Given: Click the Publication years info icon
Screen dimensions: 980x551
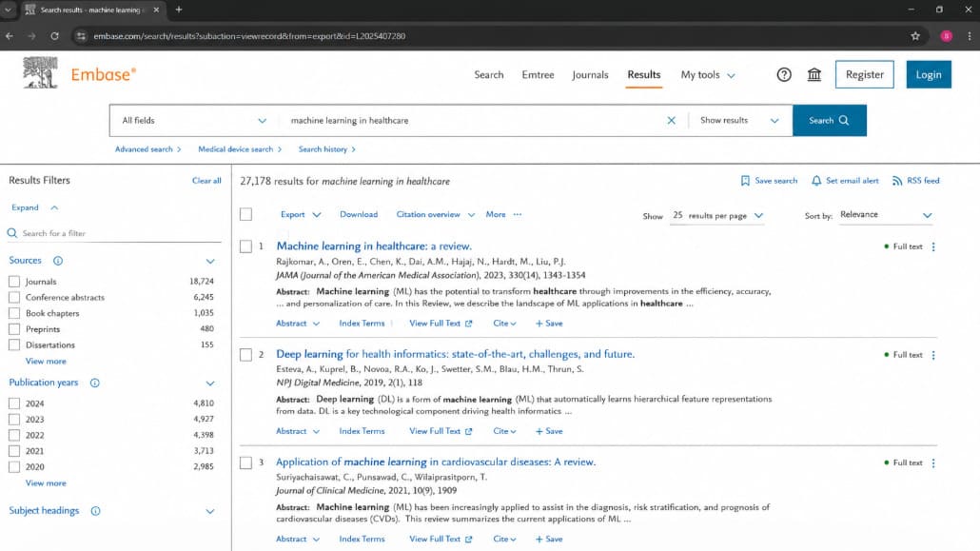Looking at the screenshot, I should (94, 383).
